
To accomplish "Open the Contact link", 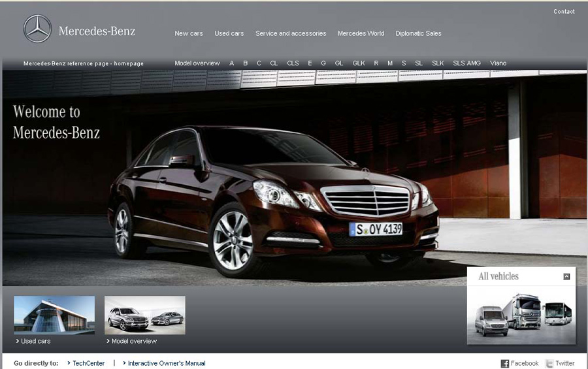I will click(564, 12).
